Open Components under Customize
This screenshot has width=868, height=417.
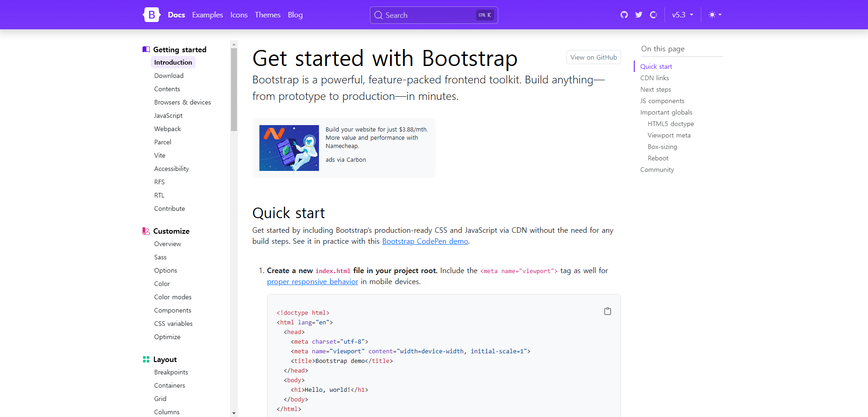pyautogui.click(x=173, y=310)
